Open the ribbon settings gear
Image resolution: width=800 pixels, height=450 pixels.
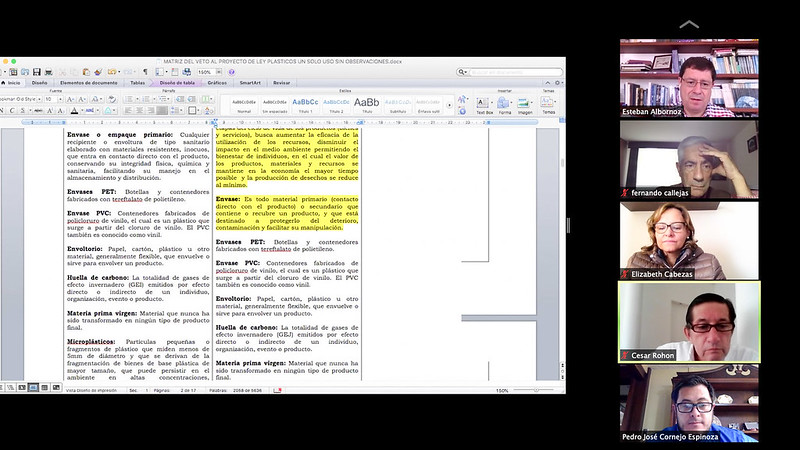[x=558, y=83]
